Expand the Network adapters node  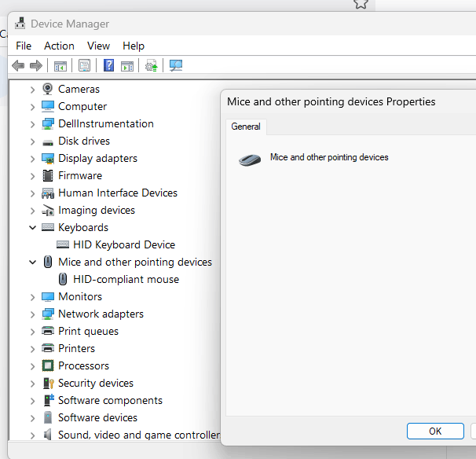pyautogui.click(x=32, y=314)
